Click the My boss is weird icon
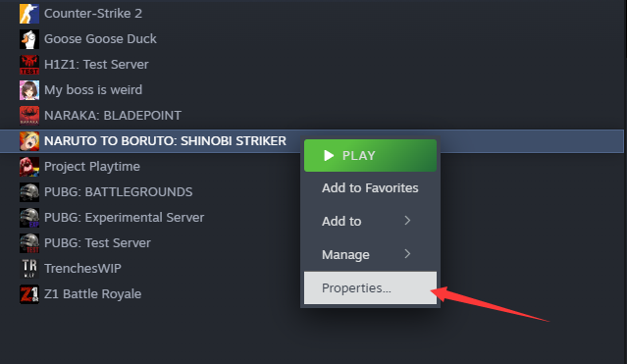The width and height of the screenshot is (627, 364). click(x=29, y=90)
